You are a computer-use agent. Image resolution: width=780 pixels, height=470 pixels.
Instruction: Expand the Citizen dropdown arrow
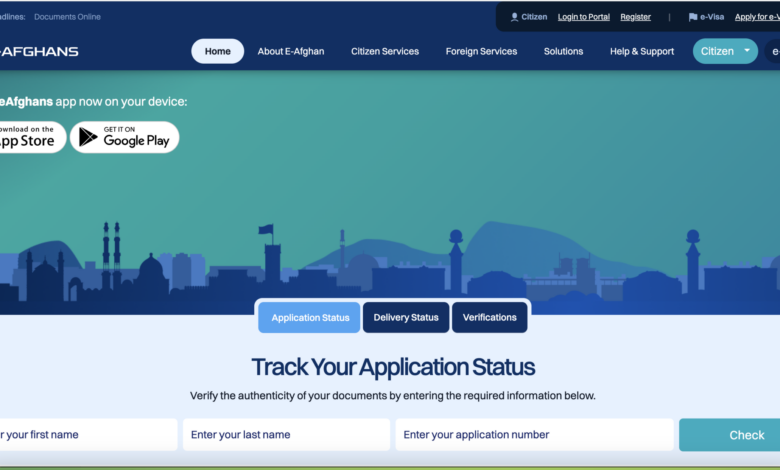click(x=747, y=51)
